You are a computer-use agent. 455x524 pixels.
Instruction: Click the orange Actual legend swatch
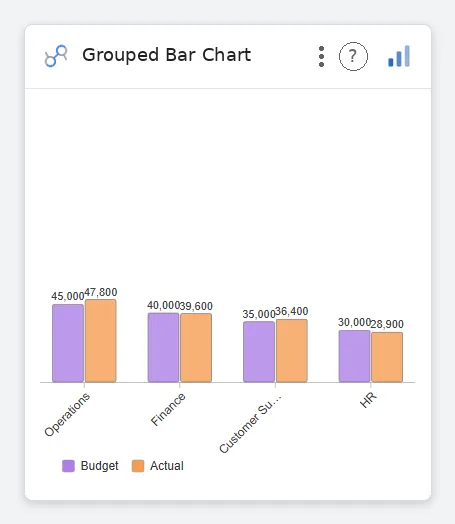coord(138,466)
